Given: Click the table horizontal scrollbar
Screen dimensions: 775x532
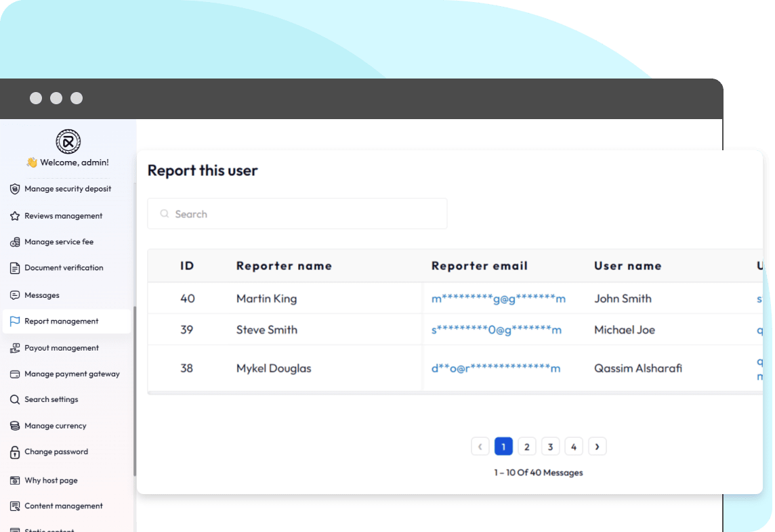Looking at the screenshot, I should click(455, 393).
